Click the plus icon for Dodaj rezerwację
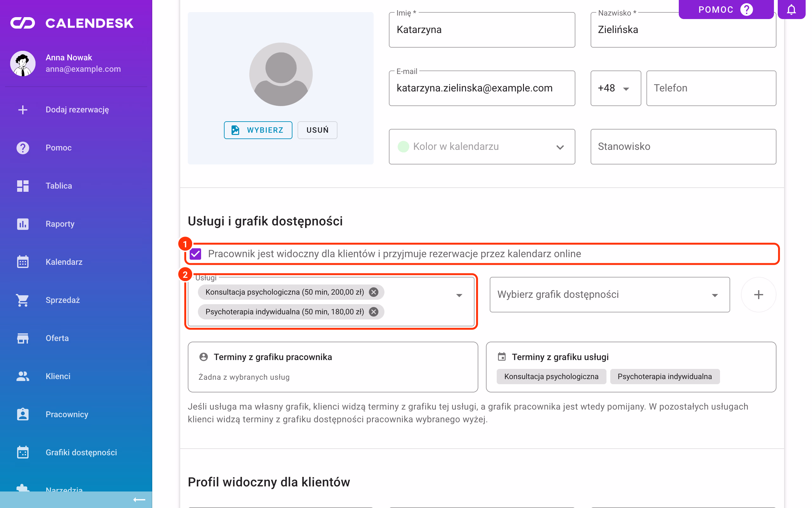This screenshot has height=508, width=812. pos(23,110)
